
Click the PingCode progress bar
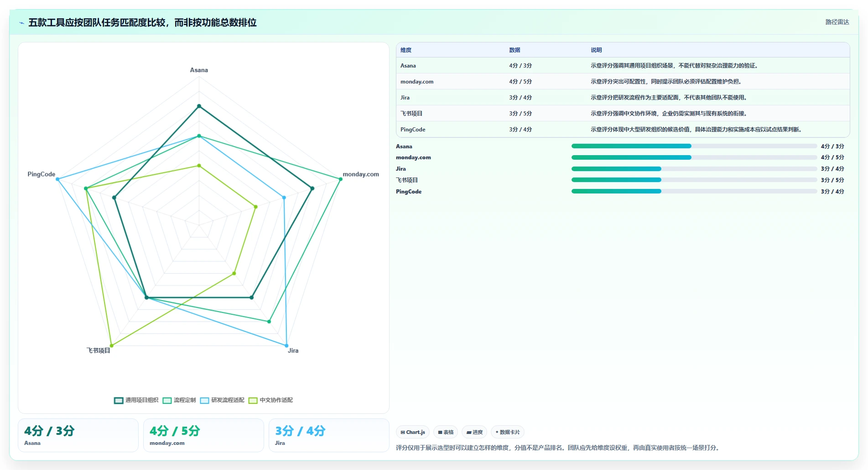[694, 191]
